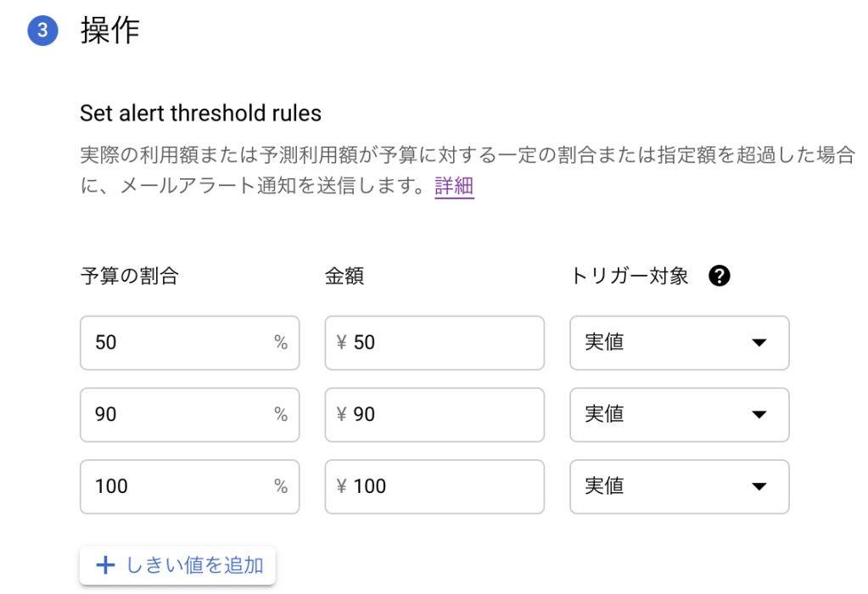Open the trigger dropdown in the 90% row
The height and width of the screenshot is (594, 868).
click(679, 414)
